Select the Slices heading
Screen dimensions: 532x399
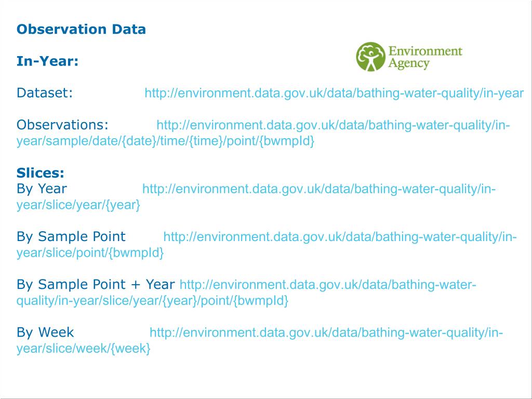click(41, 173)
